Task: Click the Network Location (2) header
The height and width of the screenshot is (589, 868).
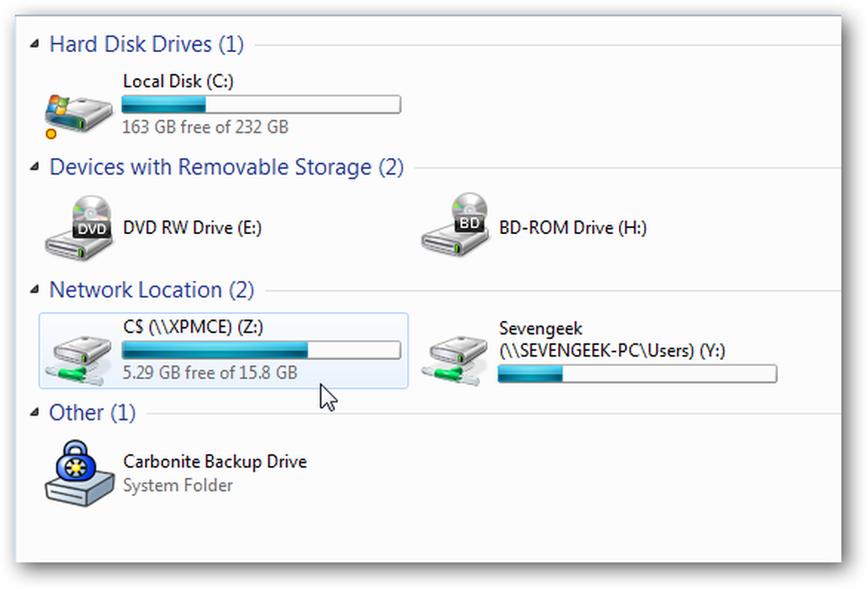Action: point(152,290)
